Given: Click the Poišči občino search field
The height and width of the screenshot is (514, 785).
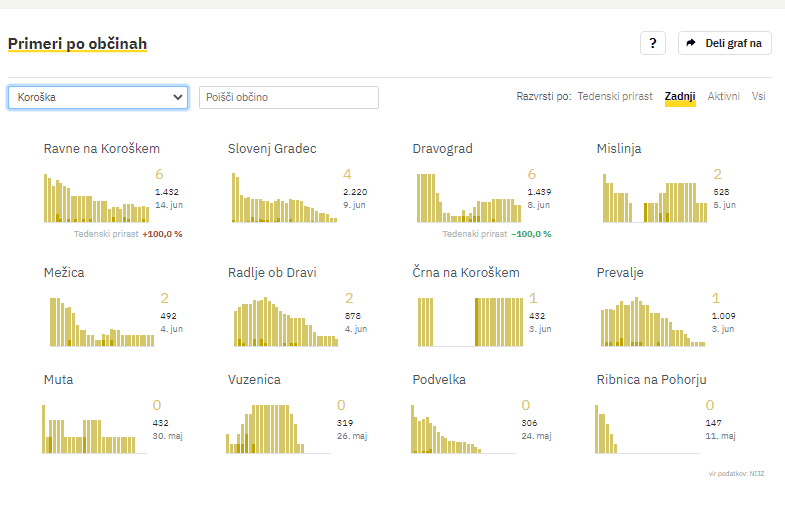Looking at the screenshot, I should pos(289,97).
